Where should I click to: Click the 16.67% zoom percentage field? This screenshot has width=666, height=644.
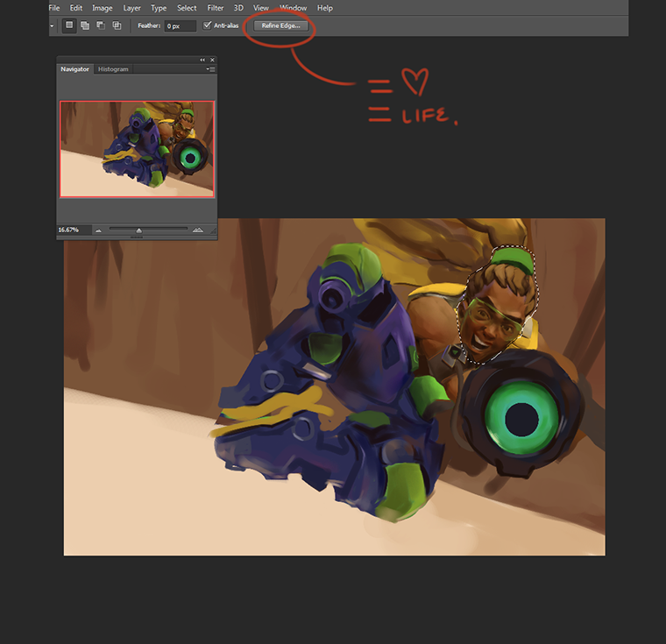69,230
